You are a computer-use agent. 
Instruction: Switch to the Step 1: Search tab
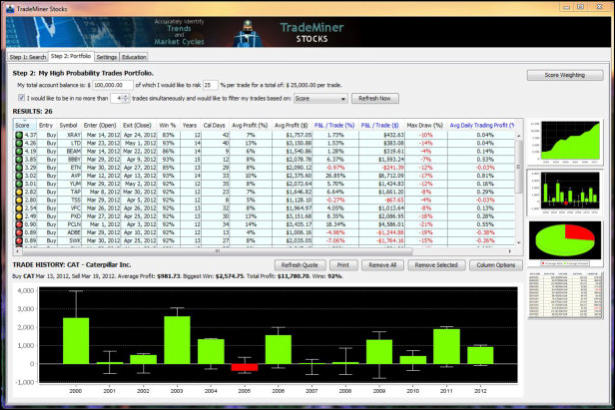[x=26, y=57]
